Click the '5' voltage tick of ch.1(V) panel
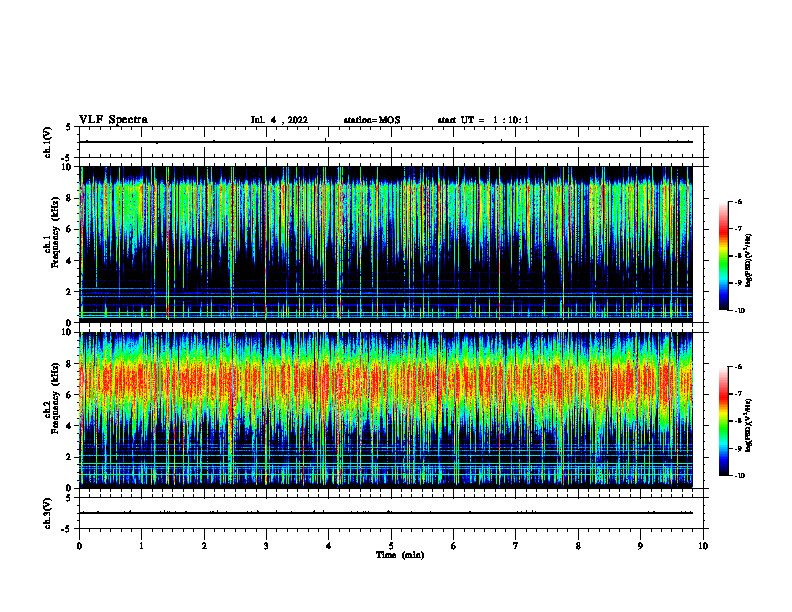 (x=69, y=127)
